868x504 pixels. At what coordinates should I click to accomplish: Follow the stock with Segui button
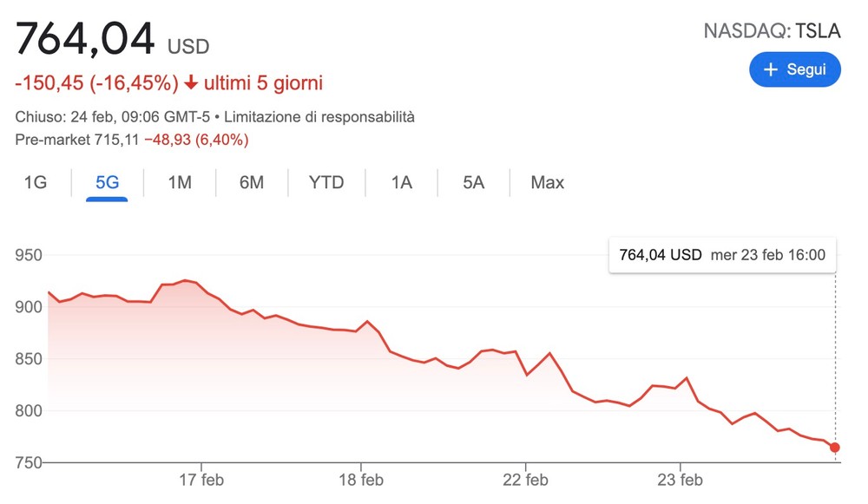795,69
